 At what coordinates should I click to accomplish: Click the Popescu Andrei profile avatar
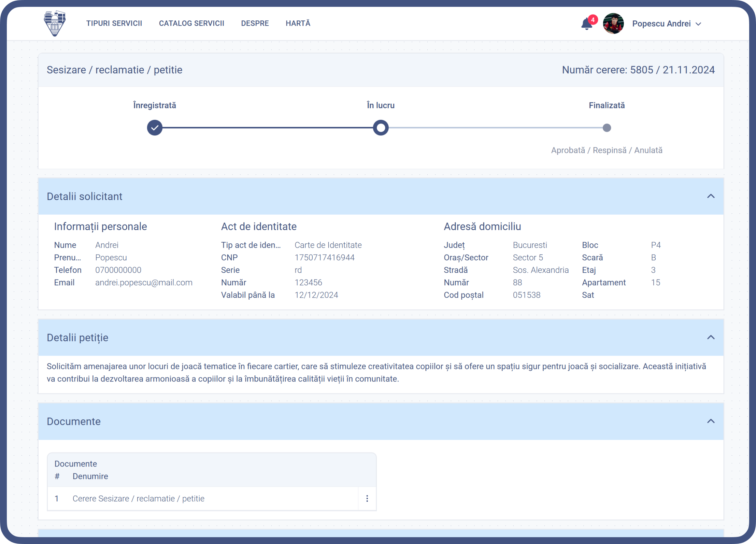613,24
